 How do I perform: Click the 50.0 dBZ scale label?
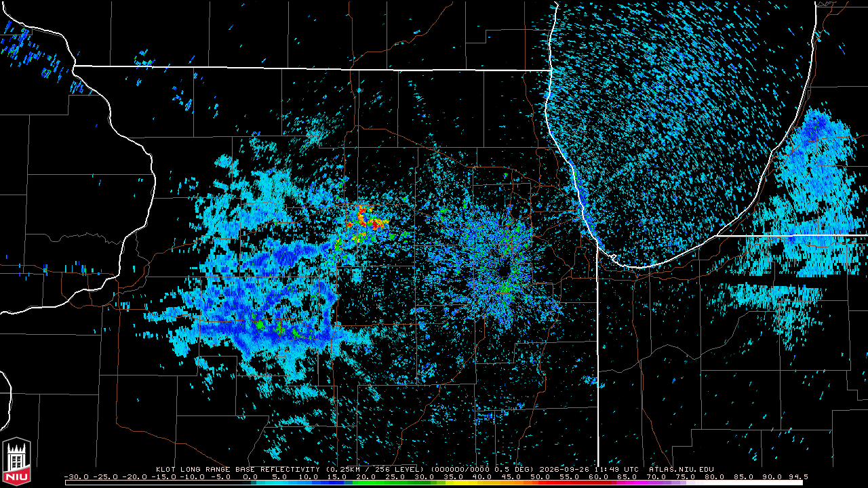(x=540, y=476)
